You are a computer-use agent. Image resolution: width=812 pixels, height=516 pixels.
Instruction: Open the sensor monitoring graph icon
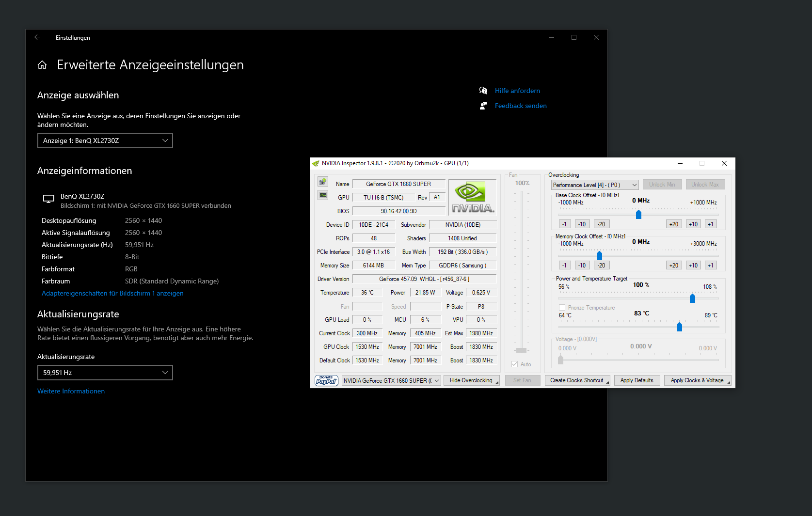tap(323, 195)
